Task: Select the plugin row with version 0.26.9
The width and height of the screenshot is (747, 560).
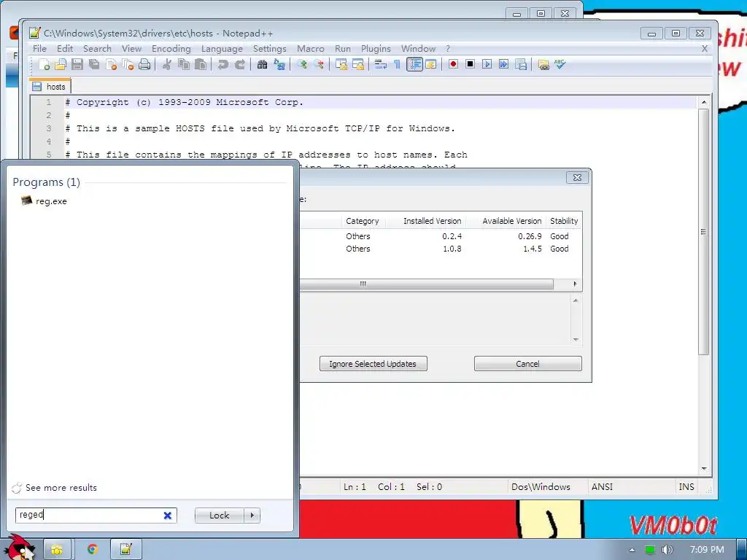Action: (x=441, y=236)
